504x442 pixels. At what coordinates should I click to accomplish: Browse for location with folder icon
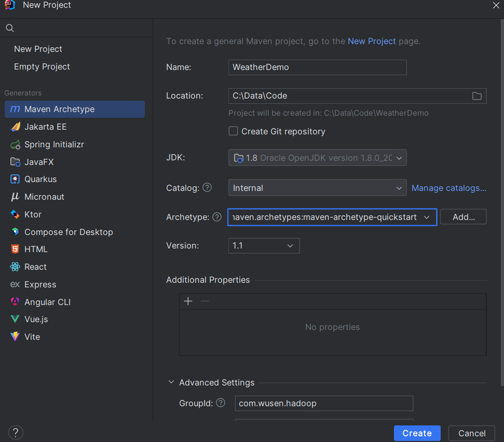[x=476, y=96]
